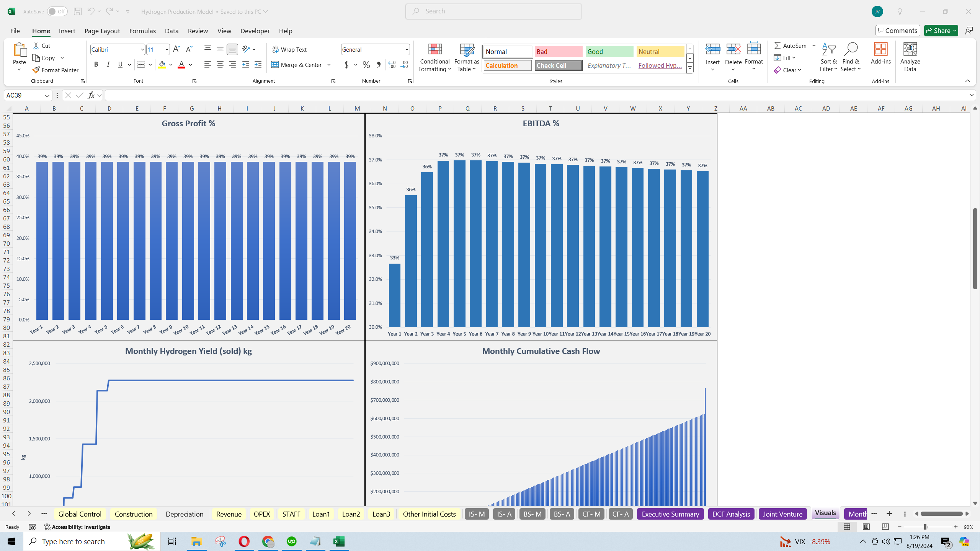Click the Accounting dollar format icon
Screen dimensions: 980x551
click(x=346, y=65)
